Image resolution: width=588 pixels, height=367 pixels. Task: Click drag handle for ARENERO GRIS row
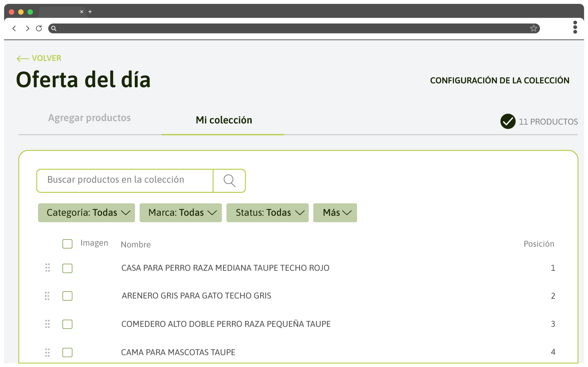47,296
